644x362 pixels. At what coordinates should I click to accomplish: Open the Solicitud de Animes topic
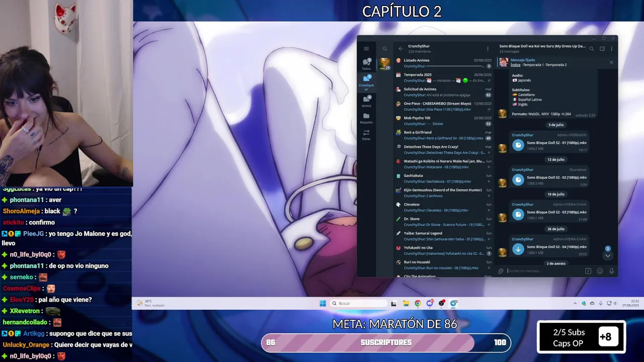pyautogui.click(x=444, y=92)
